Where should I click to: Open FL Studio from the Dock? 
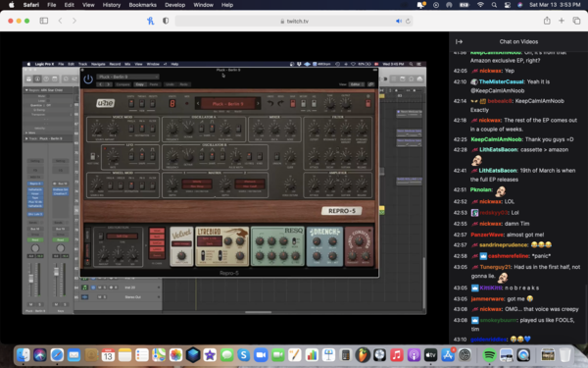[363, 355]
